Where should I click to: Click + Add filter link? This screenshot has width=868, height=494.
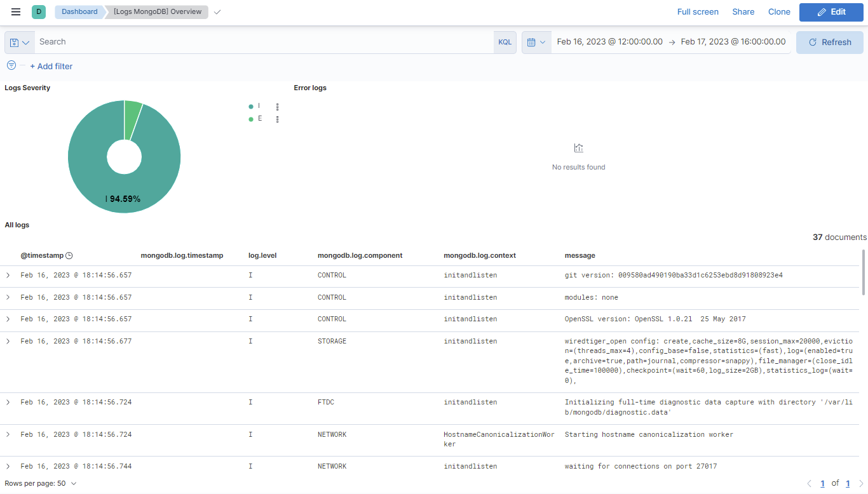click(51, 66)
